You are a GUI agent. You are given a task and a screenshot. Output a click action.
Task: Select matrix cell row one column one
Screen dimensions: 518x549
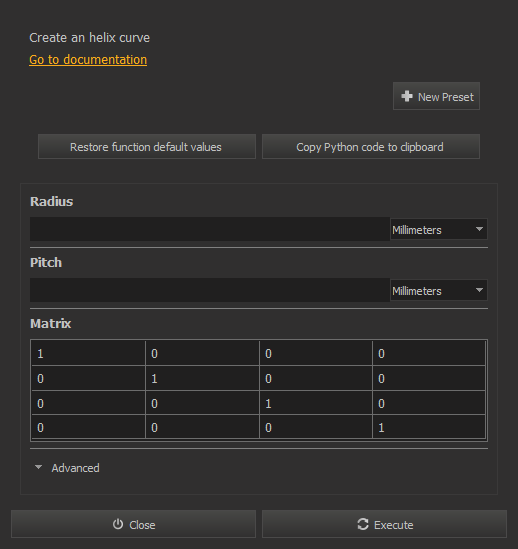[88, 353]
